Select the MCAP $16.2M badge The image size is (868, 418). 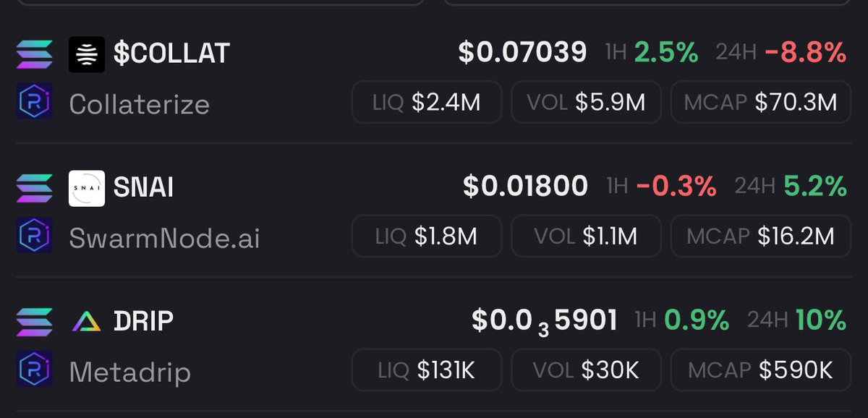[x=762, y=236]
